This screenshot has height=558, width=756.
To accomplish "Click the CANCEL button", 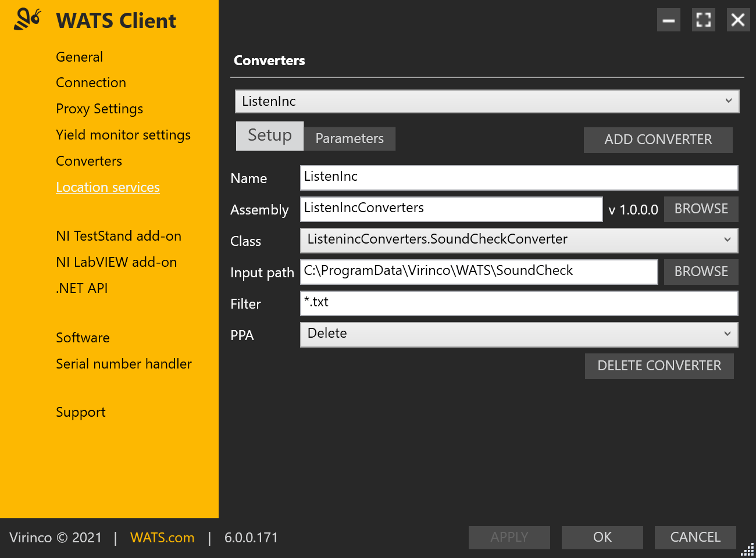I will [x=696, y=538].
